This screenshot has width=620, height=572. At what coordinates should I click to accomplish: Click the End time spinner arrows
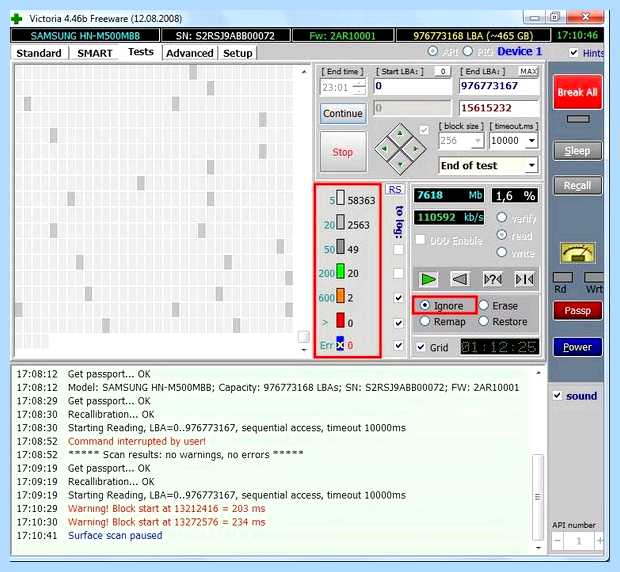[359, 87]
